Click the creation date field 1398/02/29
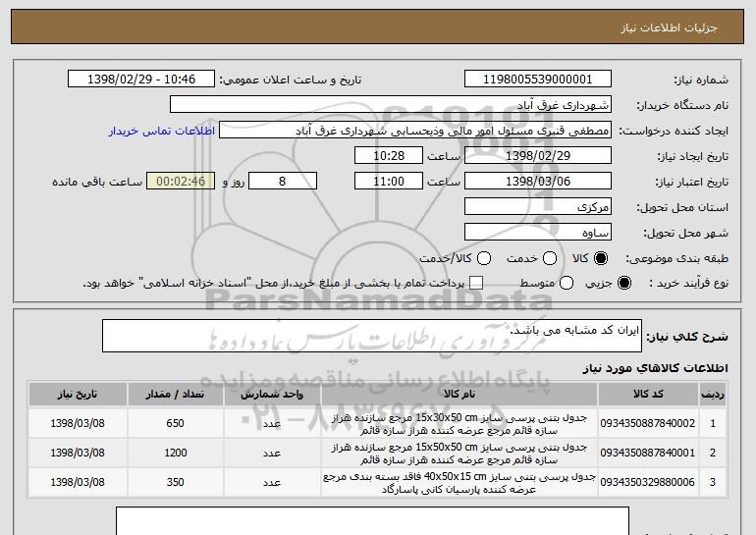Viewport: 756px width, 535px height. pyautogui.click(x=538, y=156)
